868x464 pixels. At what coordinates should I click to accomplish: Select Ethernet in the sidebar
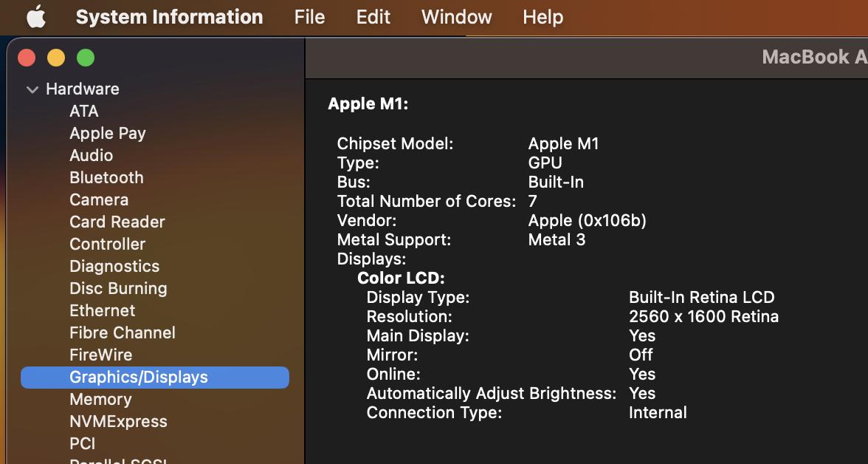[103, 310]
